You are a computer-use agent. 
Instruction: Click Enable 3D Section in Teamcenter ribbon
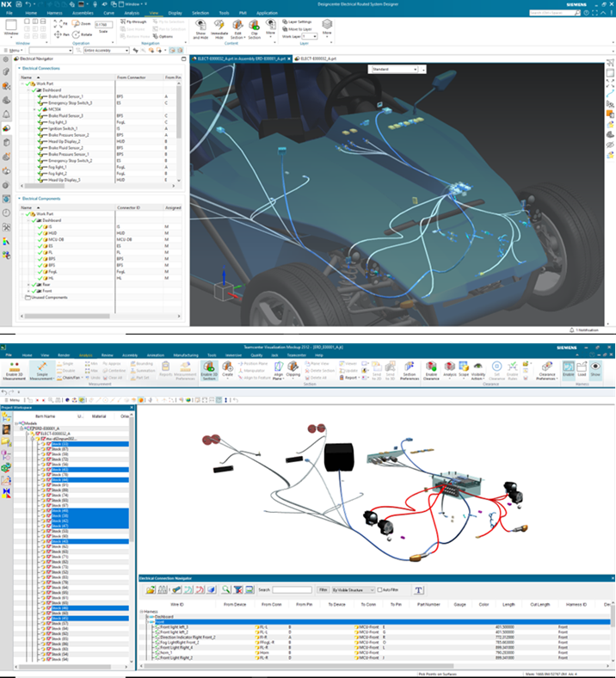[209, 371]
